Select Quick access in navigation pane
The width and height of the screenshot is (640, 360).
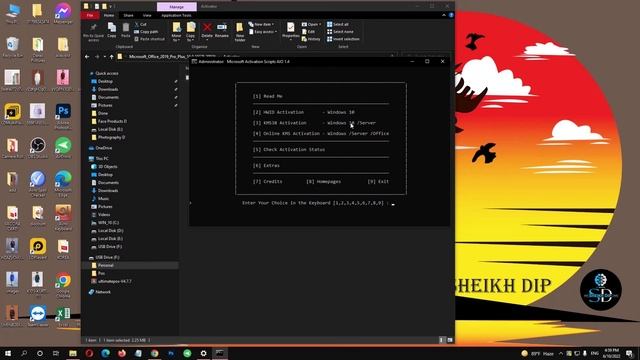click(x=107, y=73)
